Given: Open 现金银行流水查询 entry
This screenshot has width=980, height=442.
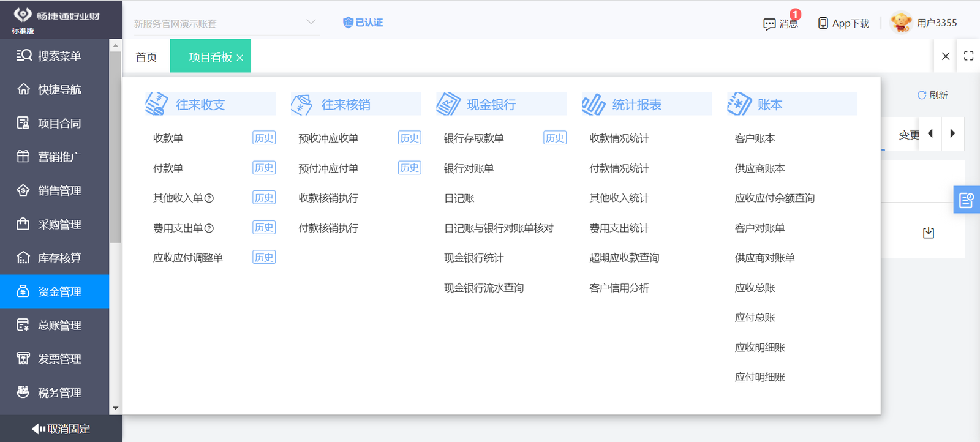Looking at the screenshot, I should pos(484,288).
